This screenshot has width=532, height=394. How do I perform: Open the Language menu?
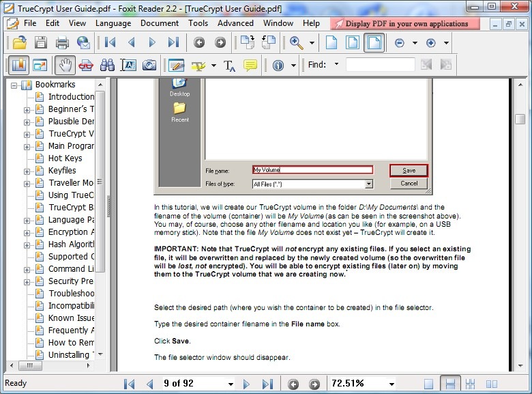click(x=113, y=23)
